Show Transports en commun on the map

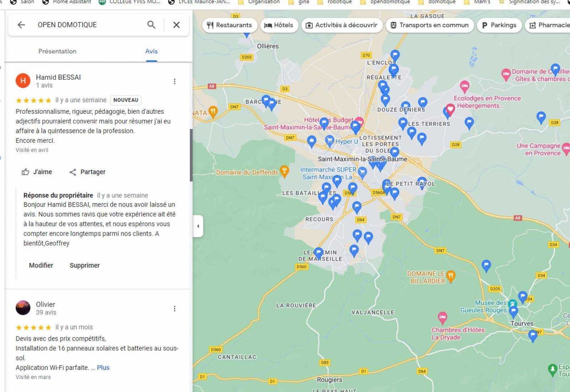tap(430, 25)
